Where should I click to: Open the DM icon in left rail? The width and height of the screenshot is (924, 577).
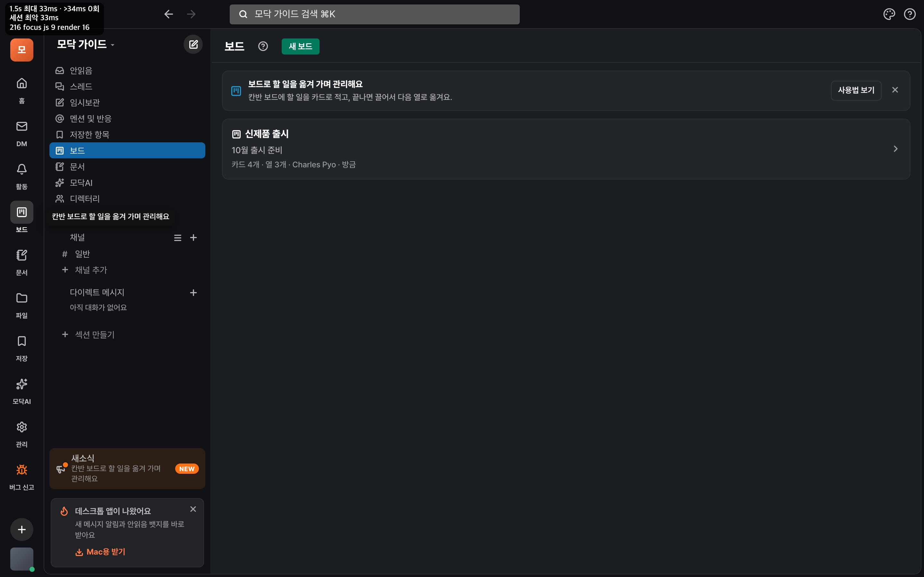click(22, 126)
